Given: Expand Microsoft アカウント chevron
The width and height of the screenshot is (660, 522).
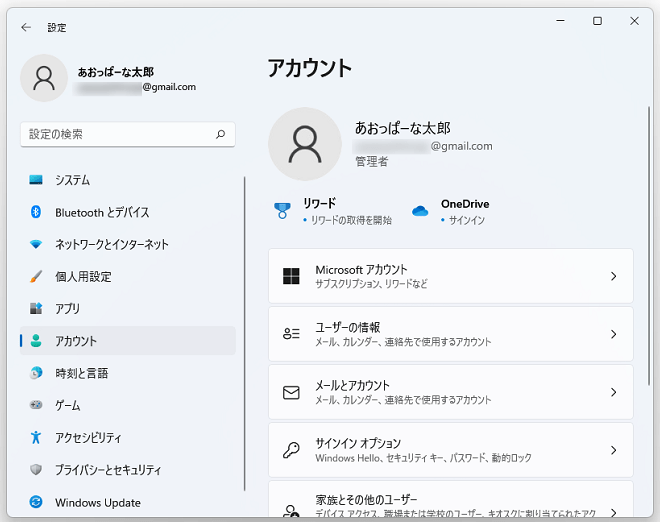Looking at the screenshot, I should coord(613,276).
